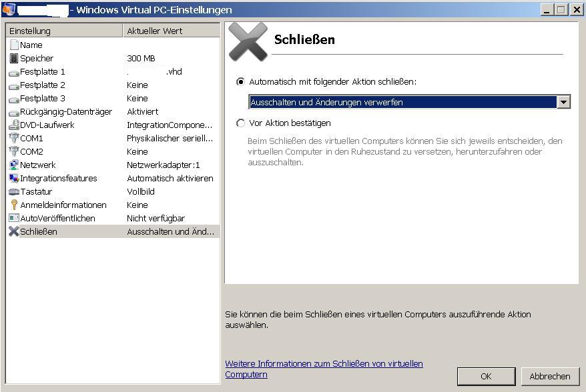
Task: Cancel with the Abbrechen button
Action: point(550,376)
